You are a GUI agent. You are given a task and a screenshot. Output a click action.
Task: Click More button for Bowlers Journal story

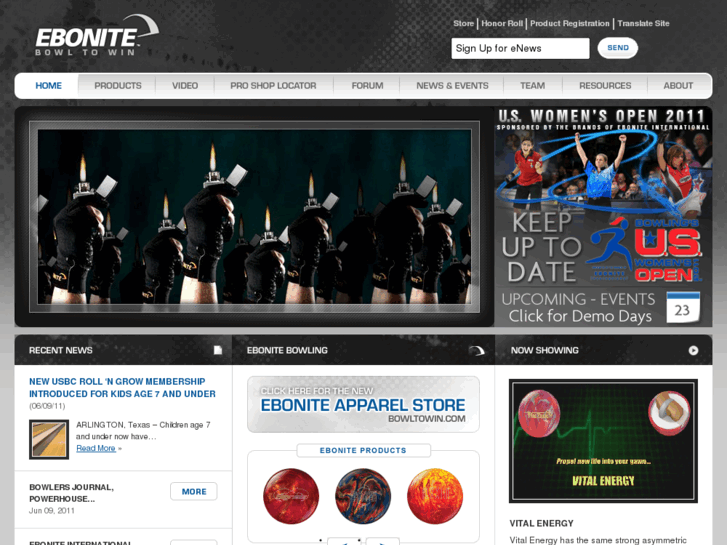(194, 492)
